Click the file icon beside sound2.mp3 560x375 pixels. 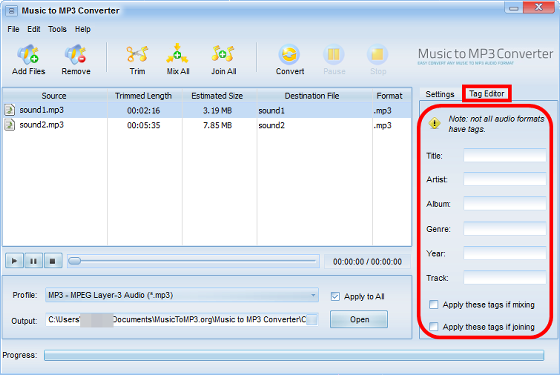point(10,125)
